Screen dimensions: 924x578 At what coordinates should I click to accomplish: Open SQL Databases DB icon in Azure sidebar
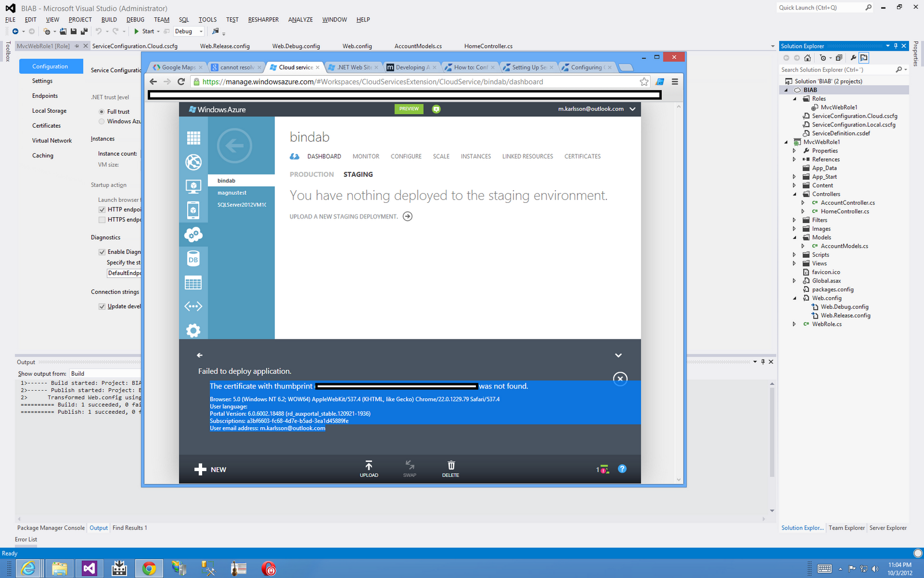(193, 259)
